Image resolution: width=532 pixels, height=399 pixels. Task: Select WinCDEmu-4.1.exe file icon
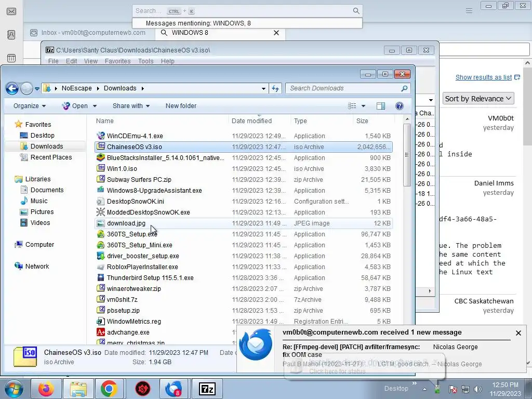(101, 136)
